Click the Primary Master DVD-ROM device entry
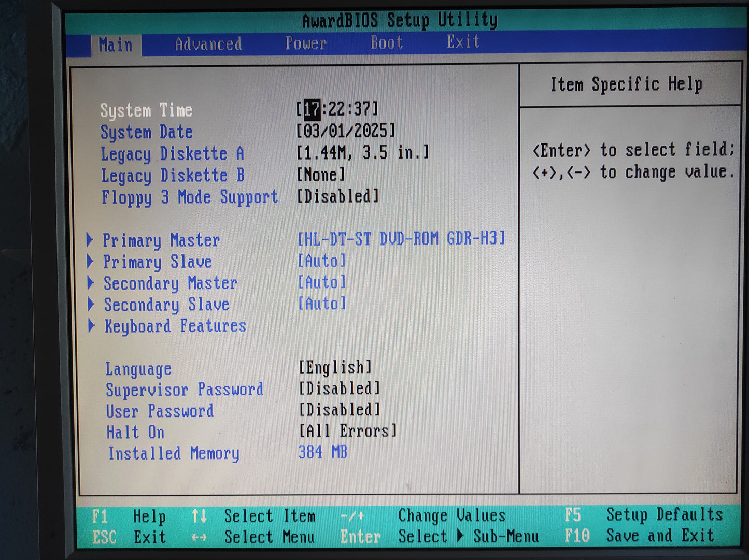 [x=401, y=239]
